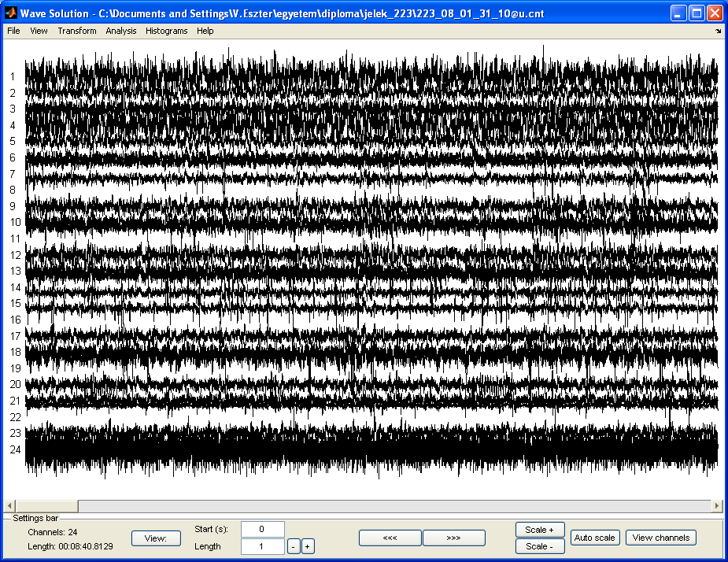Click channel label 1
Image resolution: width=728 pixels, height=562 pixels.
[x=13, y=76]
